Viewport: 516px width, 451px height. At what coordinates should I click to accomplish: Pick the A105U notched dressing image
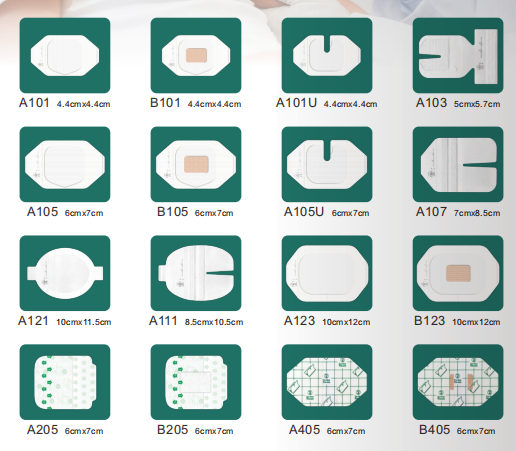pos(327,164)
